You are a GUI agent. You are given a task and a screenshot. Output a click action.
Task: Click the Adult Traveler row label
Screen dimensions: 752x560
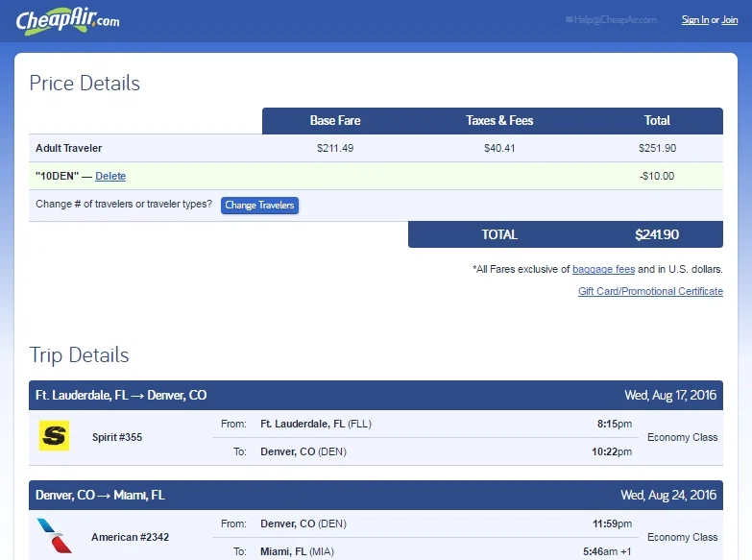coord(68,148)
